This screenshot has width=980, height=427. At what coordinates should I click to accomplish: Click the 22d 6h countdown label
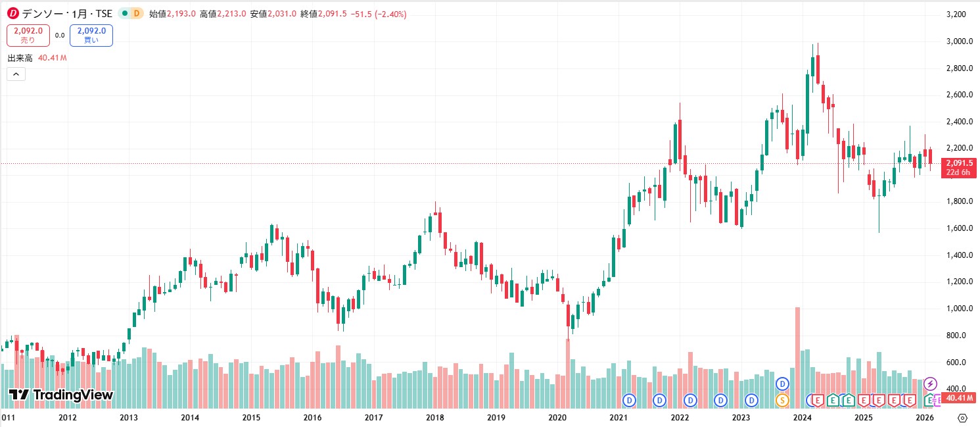957,172
